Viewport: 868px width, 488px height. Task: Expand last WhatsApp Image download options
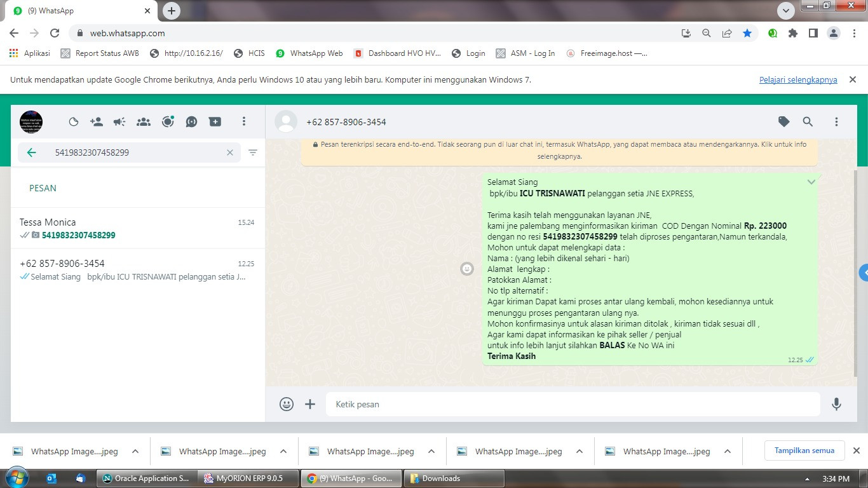click(x=728, y=451)
